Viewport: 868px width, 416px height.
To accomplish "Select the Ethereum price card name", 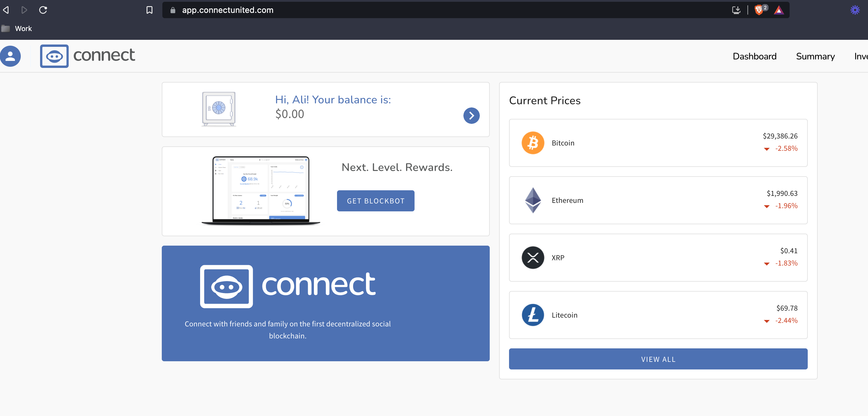I will click(x=567, y=200).
